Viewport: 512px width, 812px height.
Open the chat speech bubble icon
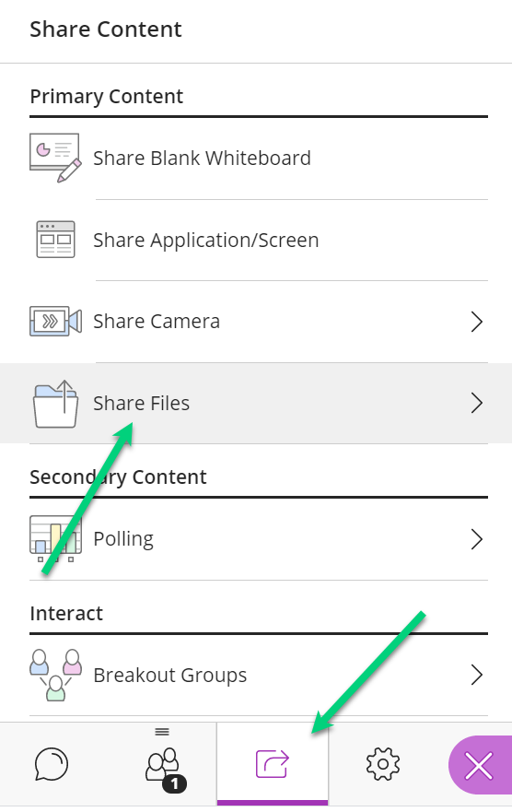(52, 764)
